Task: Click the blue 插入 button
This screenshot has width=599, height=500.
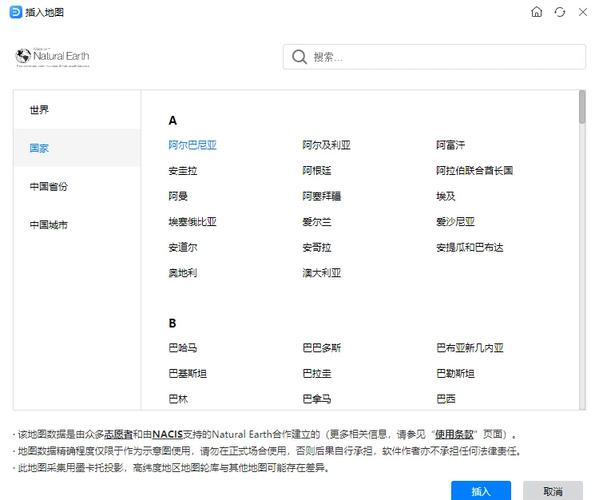Action: (x=481, y=490)
